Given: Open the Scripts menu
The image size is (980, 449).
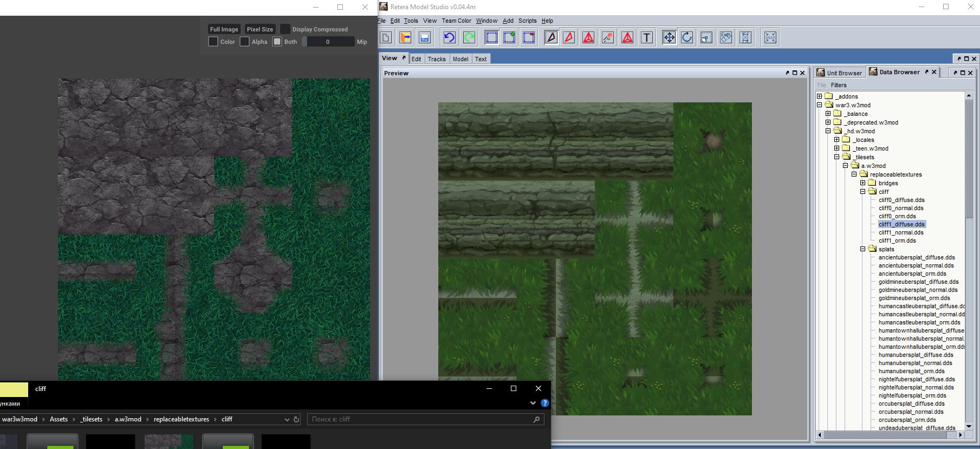Looking at the screenshot, I should [527, 21].
